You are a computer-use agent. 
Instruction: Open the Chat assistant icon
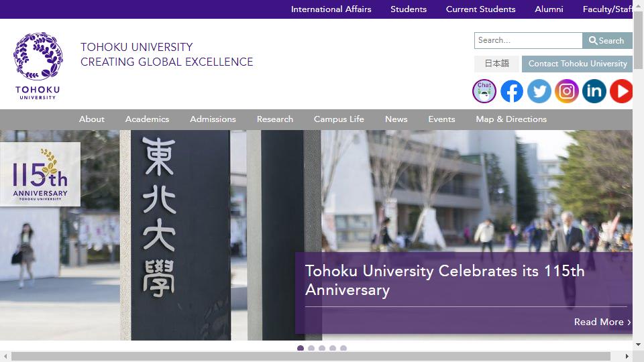pyautogui.click(x=484, y=91)
